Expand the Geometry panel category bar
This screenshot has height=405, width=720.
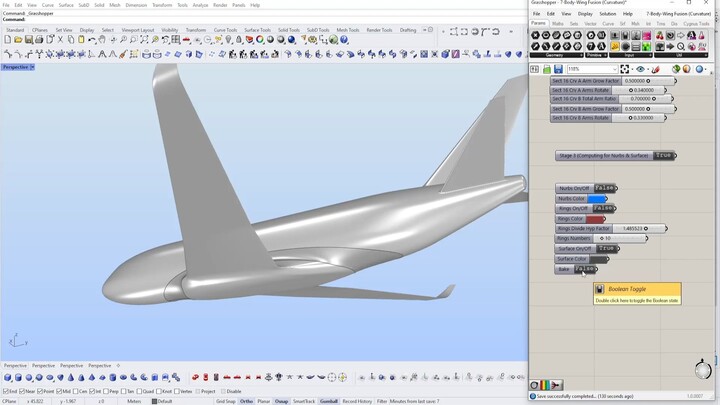click(553, 56)
